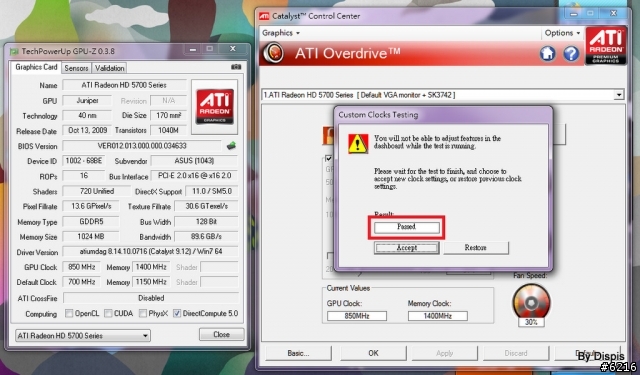Click the DirectX Support 11.0 / SM5.0 field

(x=211, y=191)
